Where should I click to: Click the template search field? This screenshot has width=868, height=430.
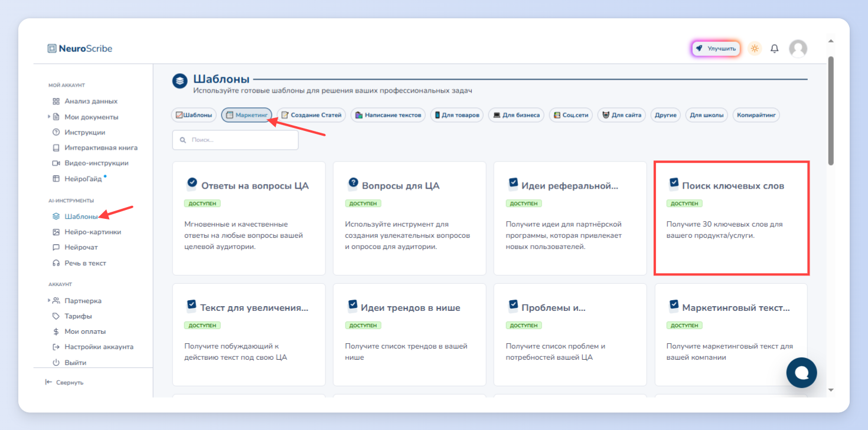(x=235, y=140)
